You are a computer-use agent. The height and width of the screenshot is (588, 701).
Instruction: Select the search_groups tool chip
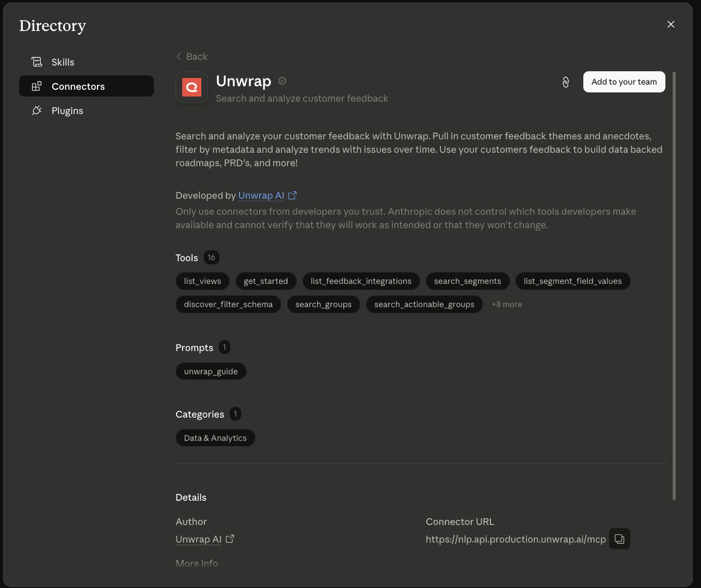[x=323, y=305]
